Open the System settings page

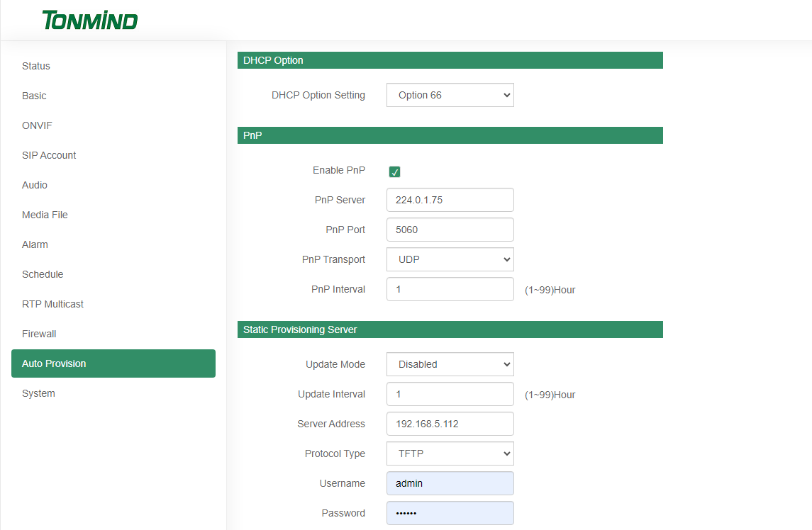(38, 393)
